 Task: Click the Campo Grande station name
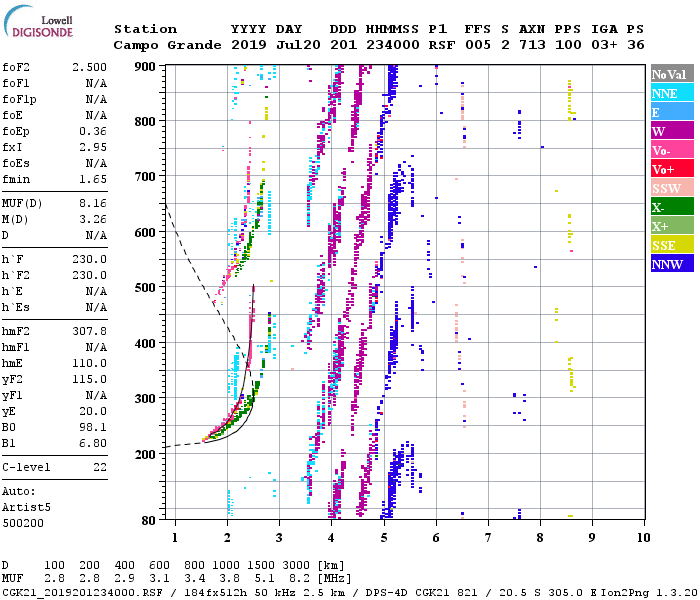(x=167, y=45)
